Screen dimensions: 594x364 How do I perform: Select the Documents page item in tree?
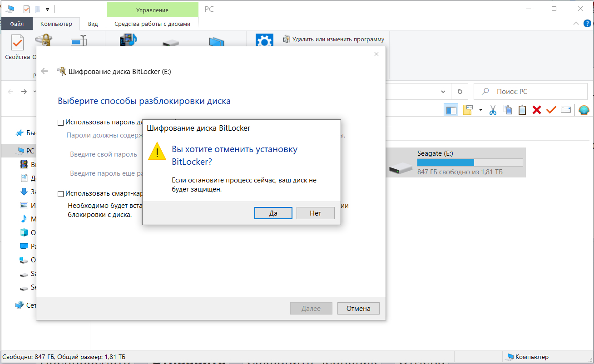(x=24, y=178)
